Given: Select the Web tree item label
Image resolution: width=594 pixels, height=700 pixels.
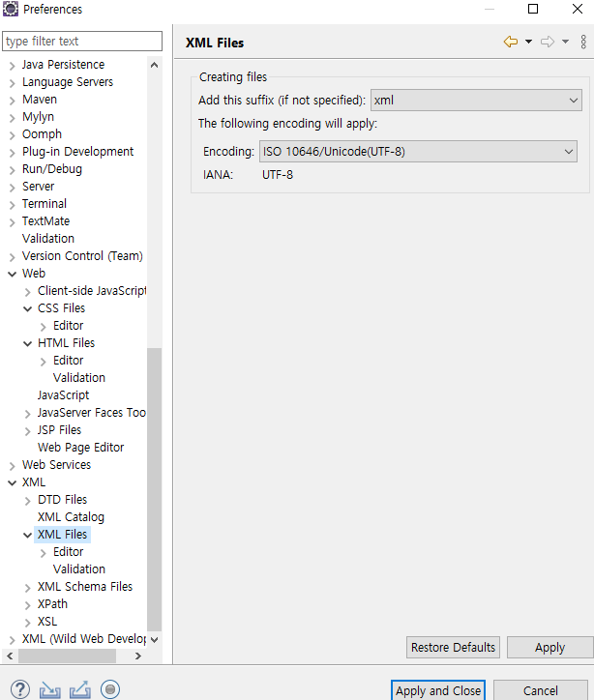Looking at the screenshot, I should [34, 274].
